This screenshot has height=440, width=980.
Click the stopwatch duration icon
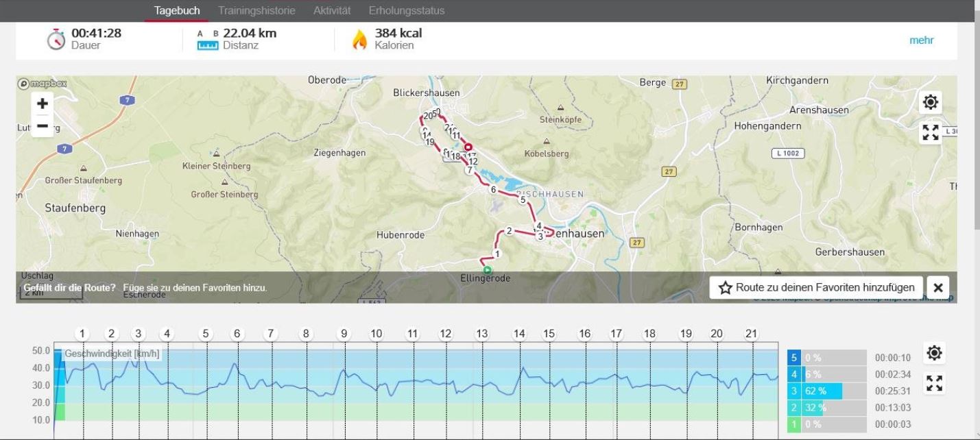[57, 39]
